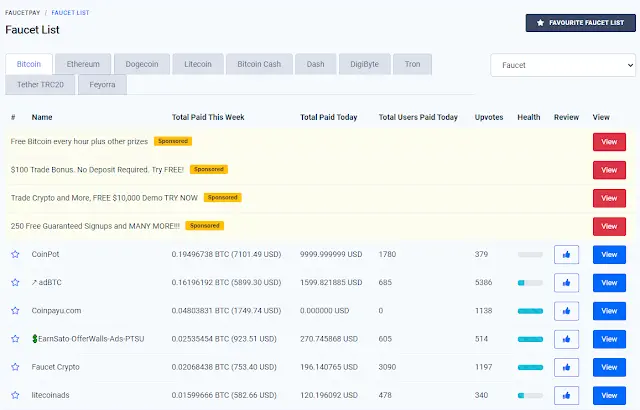Screen dimensions: 640x410
Task: View the $100 Trade Bonus sponsored offer
Action: 609,170
